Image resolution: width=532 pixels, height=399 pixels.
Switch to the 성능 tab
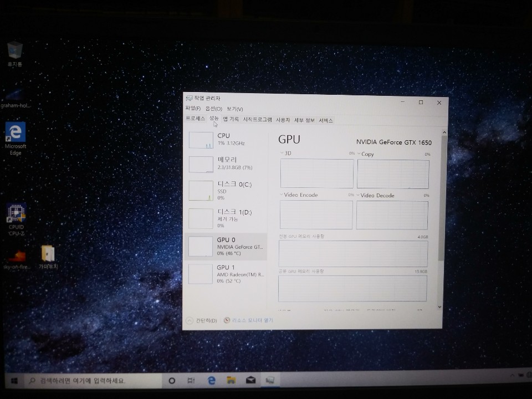[x=214, y=118]
